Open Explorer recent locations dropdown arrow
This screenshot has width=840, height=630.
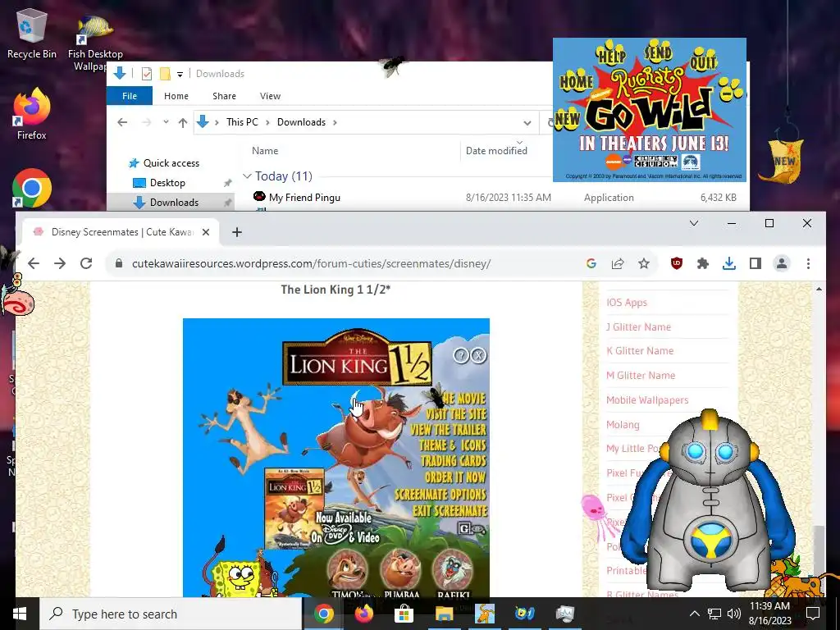166,122
